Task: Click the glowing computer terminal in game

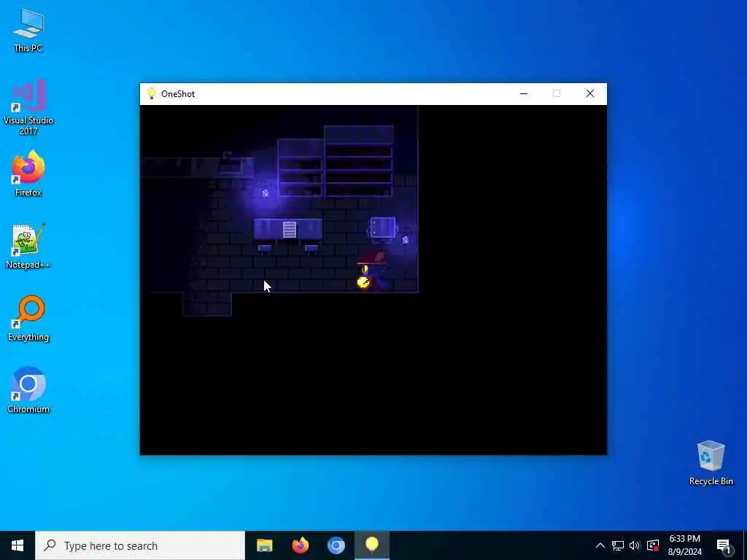Action: pyautogui.click(x=382, y=229)
